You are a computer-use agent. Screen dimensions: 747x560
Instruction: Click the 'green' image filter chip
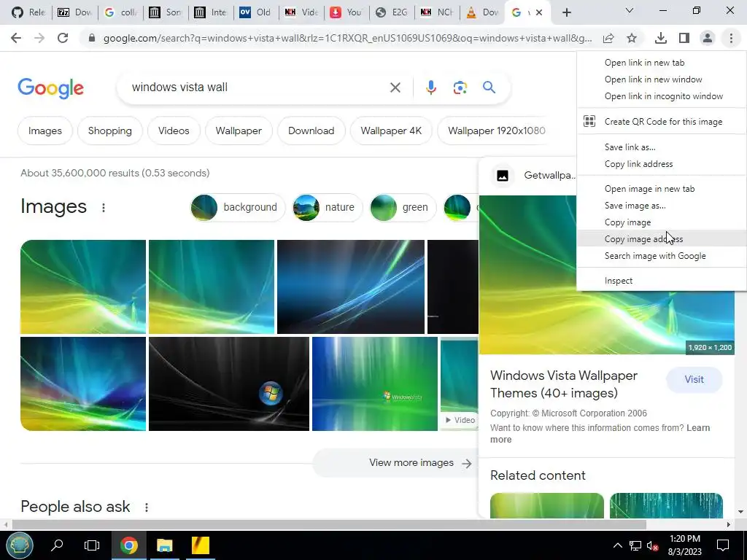click(403, 207)
